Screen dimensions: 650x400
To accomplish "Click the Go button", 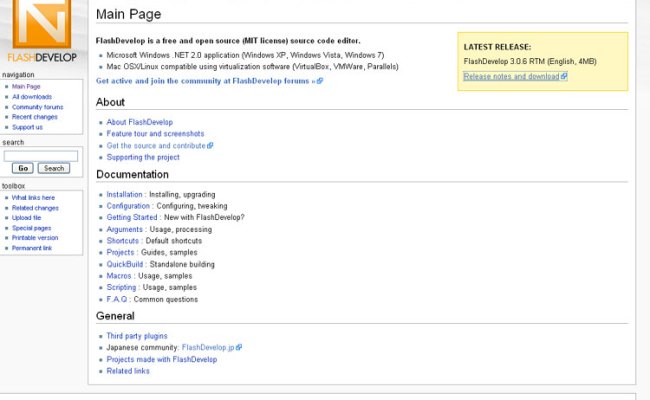I will 23,168.
